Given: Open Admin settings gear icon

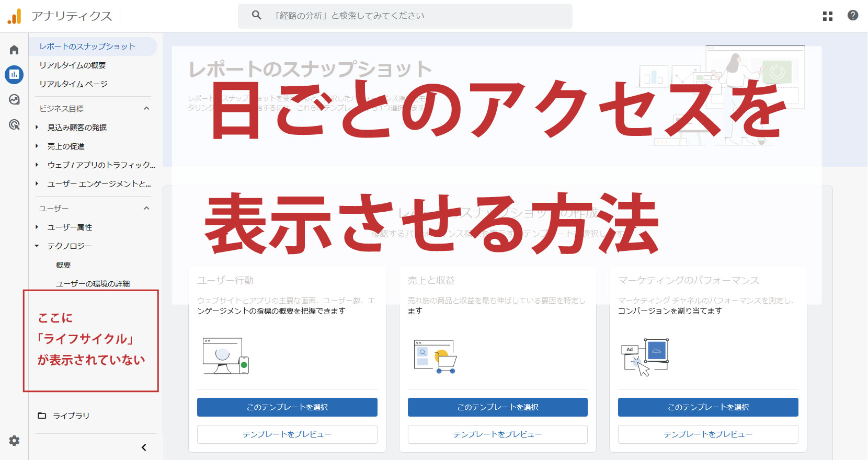Looking at the screenshot, I should [14, 441].
